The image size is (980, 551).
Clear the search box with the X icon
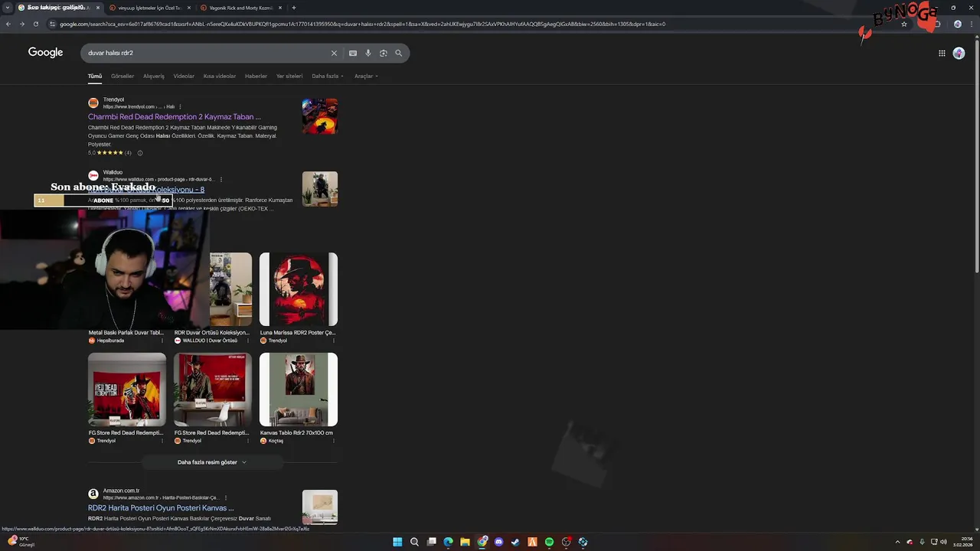point(334,53)
